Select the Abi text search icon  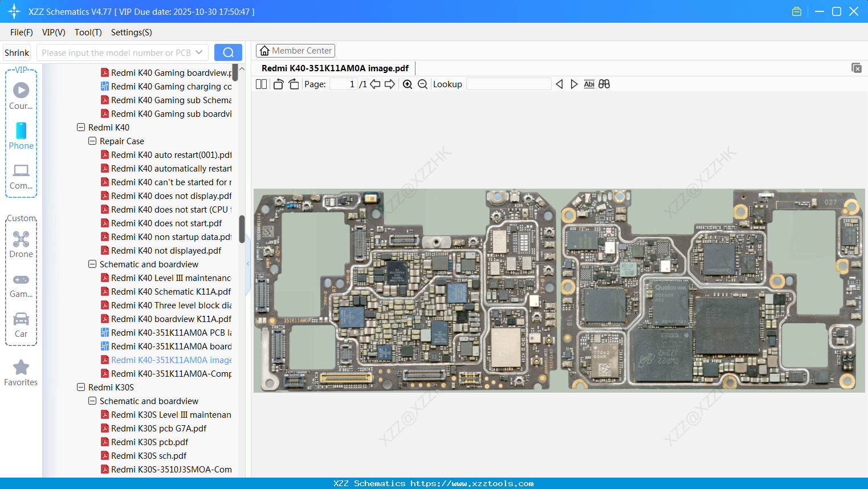(x=589, y=84)
